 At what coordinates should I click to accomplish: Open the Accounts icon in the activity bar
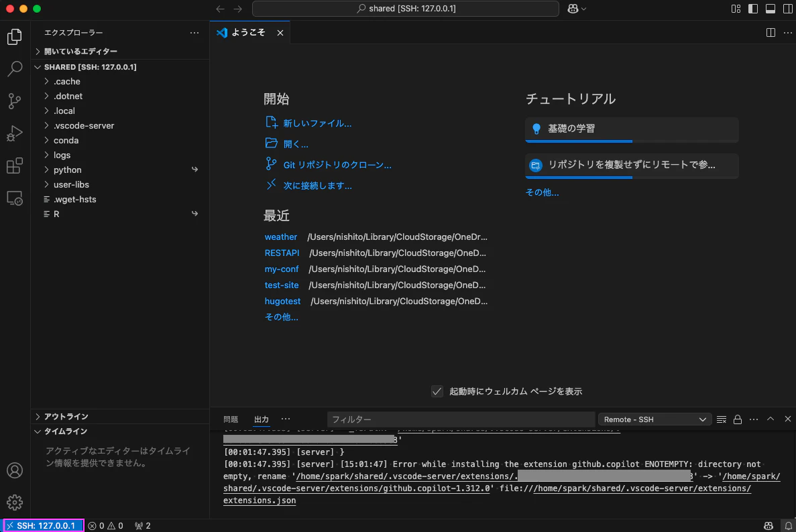coord(15,470)
